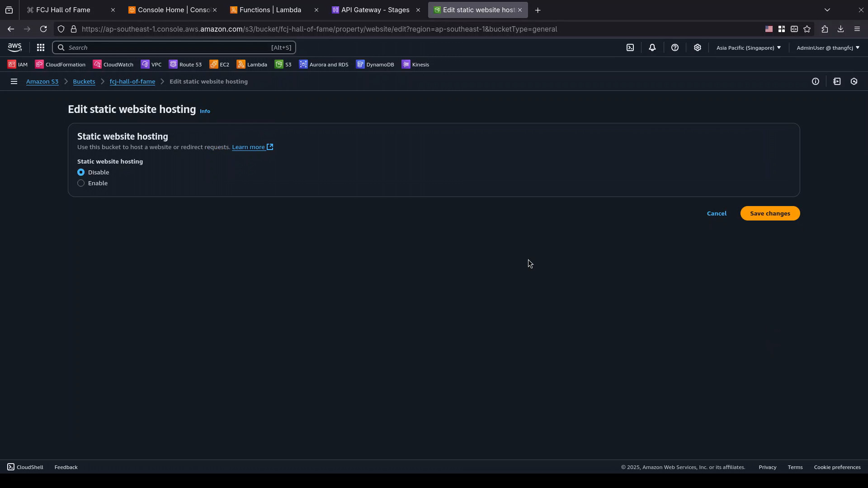Open Privacy link in footer
868x488 pixels.
[768, 467]
